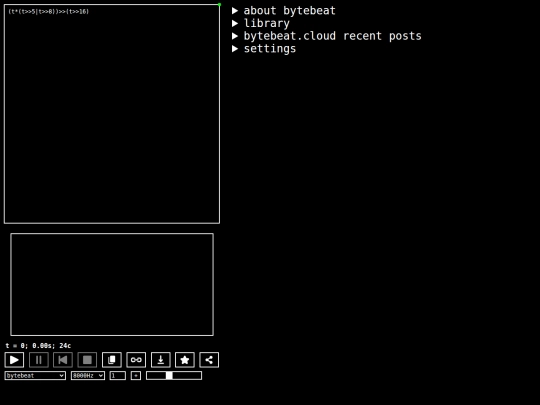Open the bytebeat mode dropdown
This screenshot has height=405, width=540.
(35, 375)
